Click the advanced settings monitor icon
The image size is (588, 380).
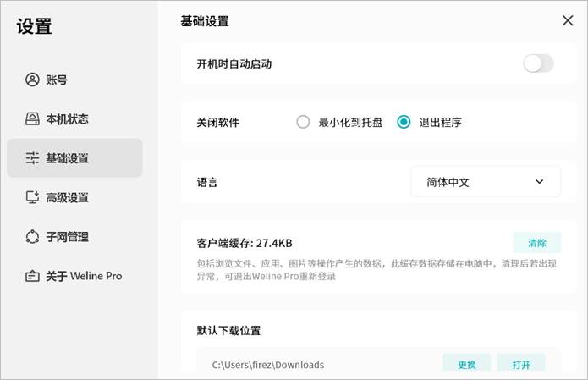[x=33, y=197]
